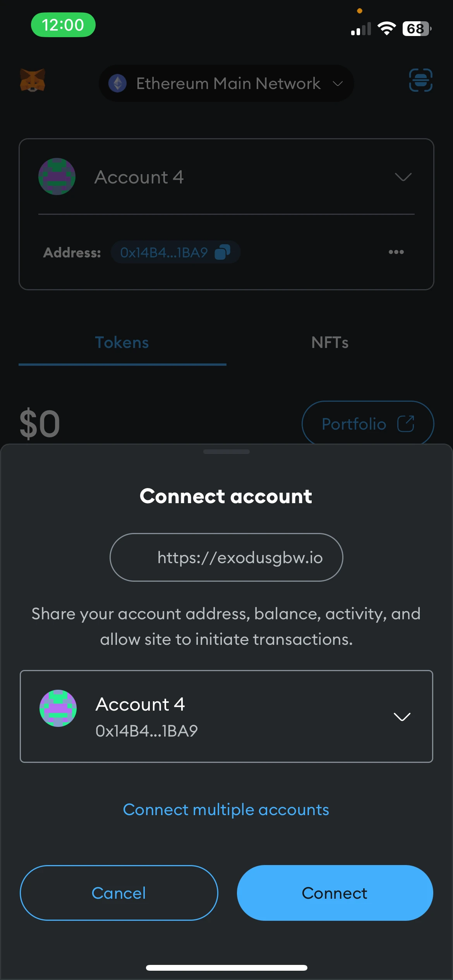Tap Connect multiple accounts link
Screen dimensions: 453x980
pos(226,810)
